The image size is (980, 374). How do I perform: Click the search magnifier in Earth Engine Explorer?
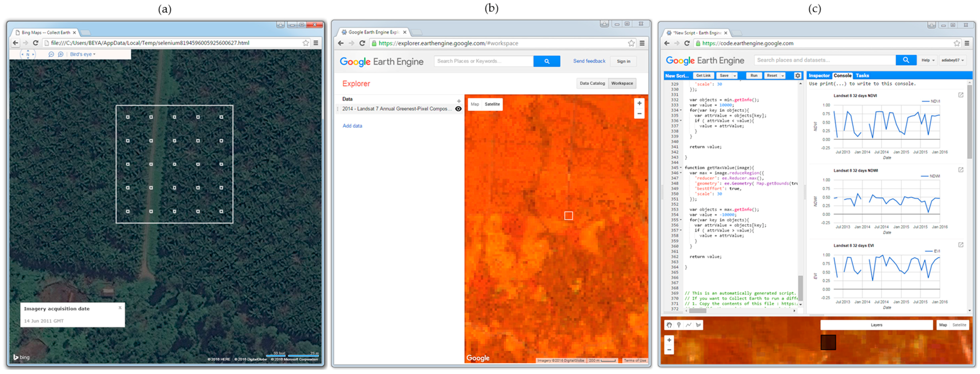547,61
